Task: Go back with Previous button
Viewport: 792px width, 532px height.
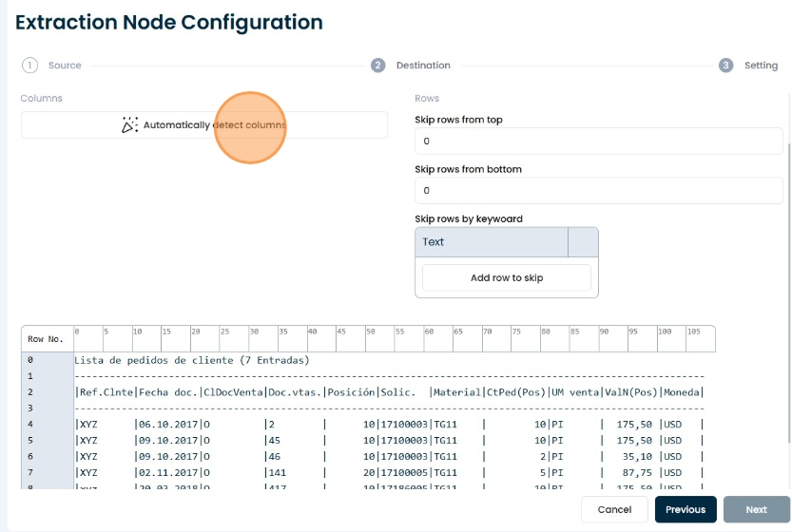Action: (686, 509)
